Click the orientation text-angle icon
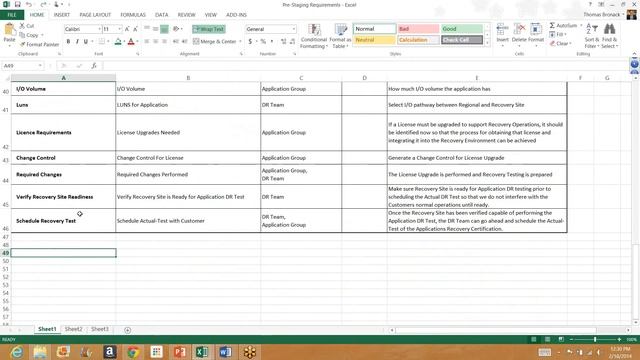 pos(176,29)
